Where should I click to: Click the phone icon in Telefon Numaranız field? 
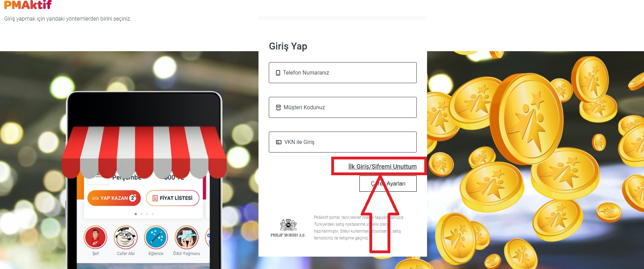[x=278, y=73]
